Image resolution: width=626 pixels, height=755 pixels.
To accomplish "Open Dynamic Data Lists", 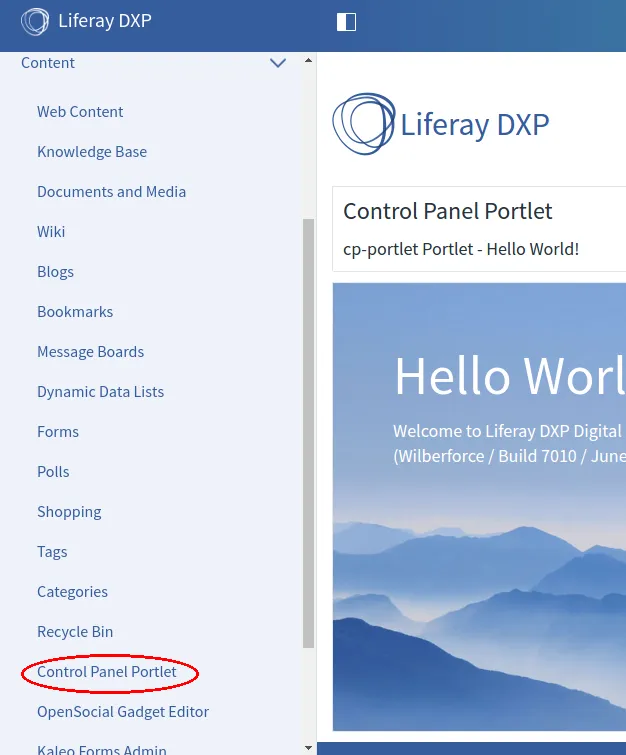I will [x=101, y=391].
